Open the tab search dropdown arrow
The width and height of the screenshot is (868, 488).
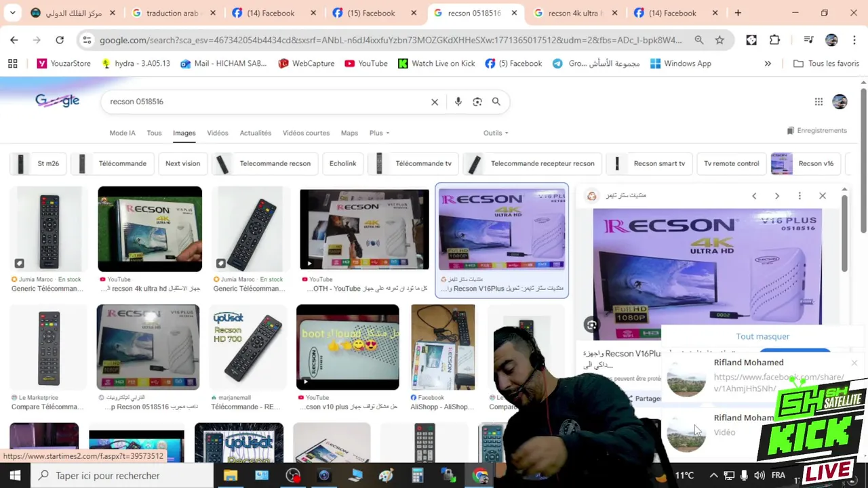[14, 13]
